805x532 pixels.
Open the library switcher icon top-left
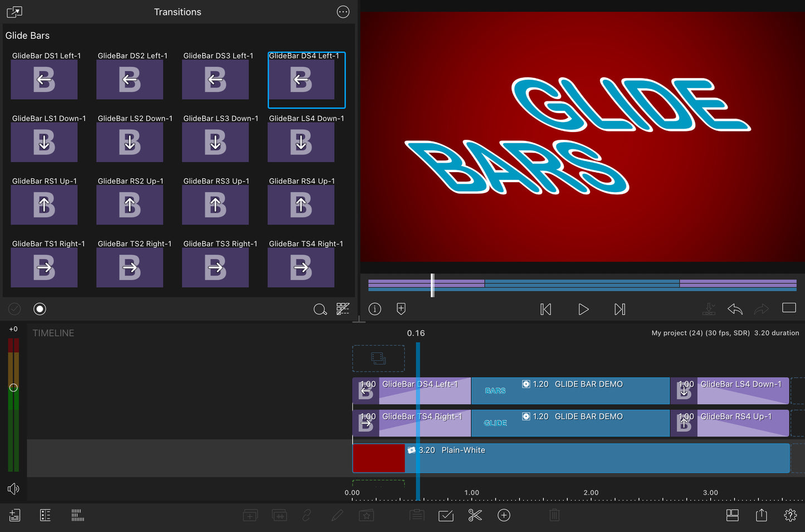pos(14,12)
